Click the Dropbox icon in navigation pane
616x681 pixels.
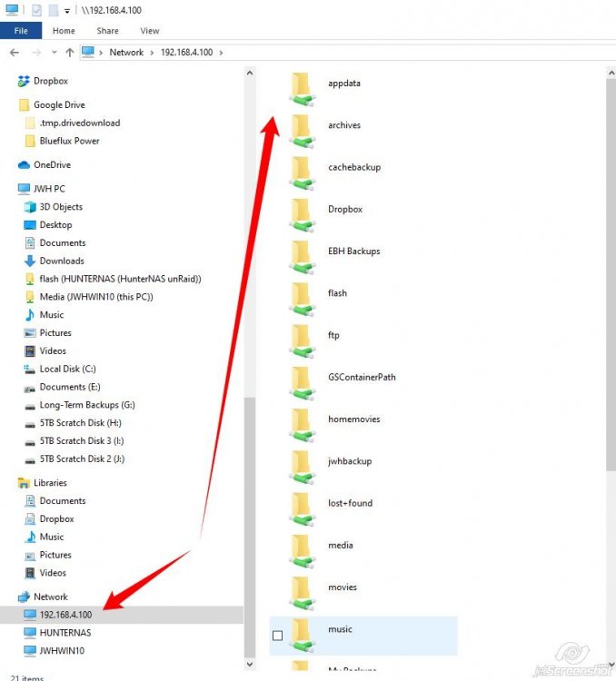click(24, 81)
